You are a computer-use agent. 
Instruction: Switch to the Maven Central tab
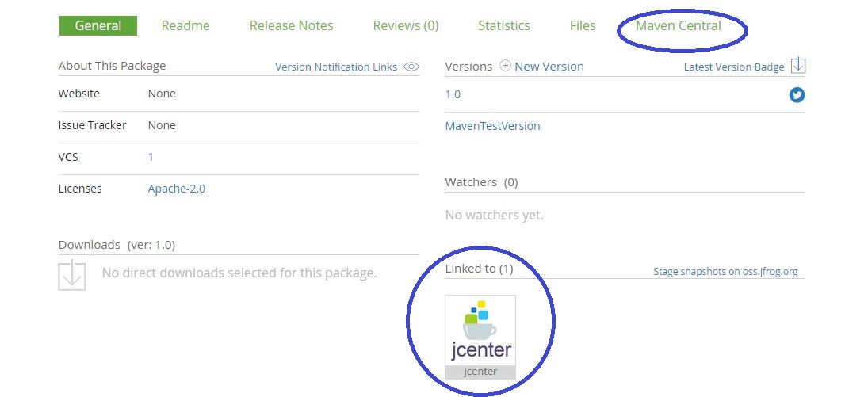[x=679, y=25]
